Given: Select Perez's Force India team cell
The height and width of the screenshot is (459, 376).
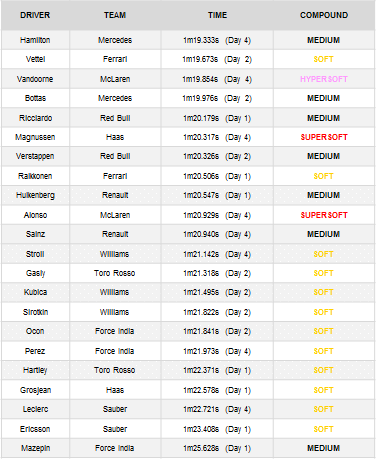Looking at the screenshot, I should pos(115,351).
